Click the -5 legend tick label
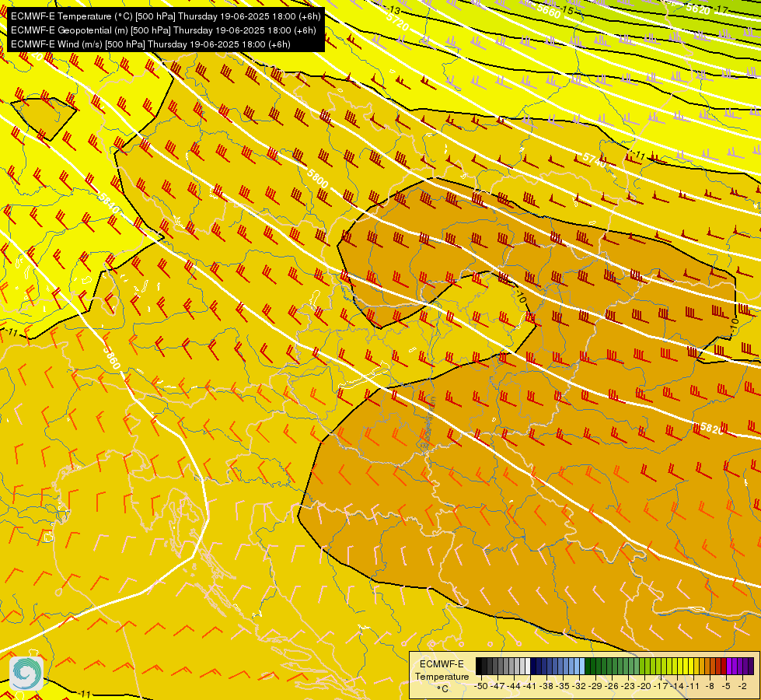Viewport: 761px width, 700px height. [x=726, y=686]
